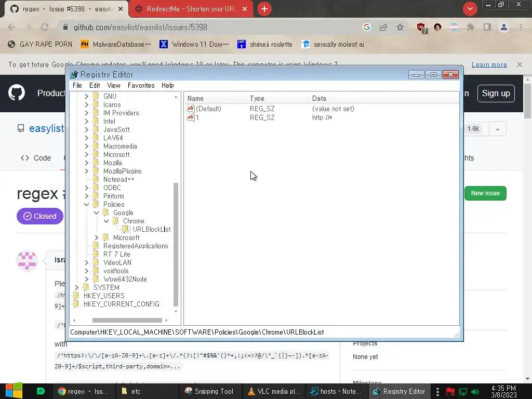Open the Chrome extensions puzzle icon
Image resolution: width=532 pixels, height=399 pixels.
click(470, 27)
